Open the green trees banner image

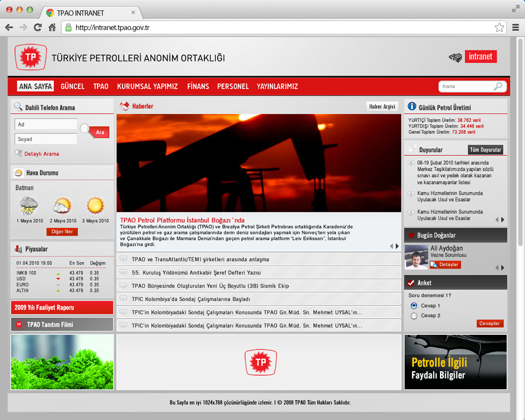click(62, 362)
